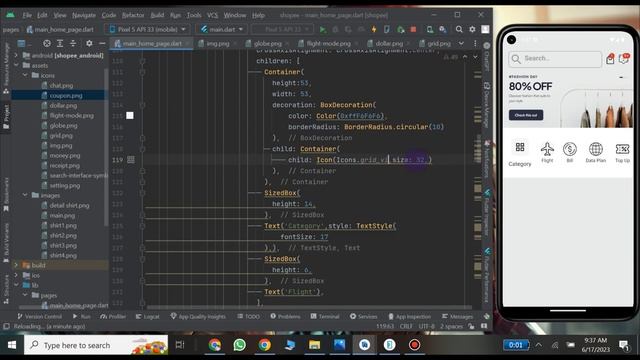640x360 pixels.
Task: Open the Logcat tool window
Action: pyautogui.click(x=147, y=316)
